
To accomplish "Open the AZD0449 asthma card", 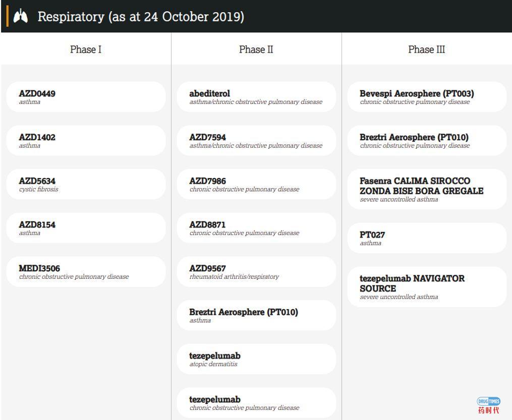I will [x=86, y=97].
